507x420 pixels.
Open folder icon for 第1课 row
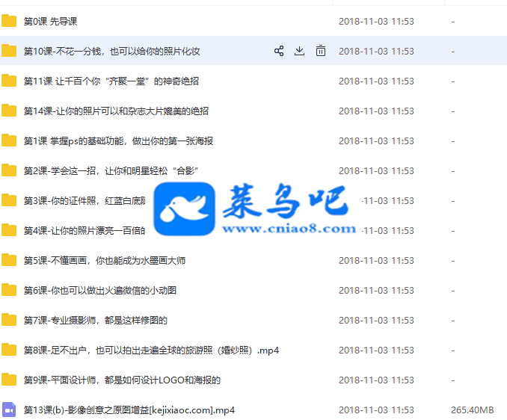click(x=9, y=140)
